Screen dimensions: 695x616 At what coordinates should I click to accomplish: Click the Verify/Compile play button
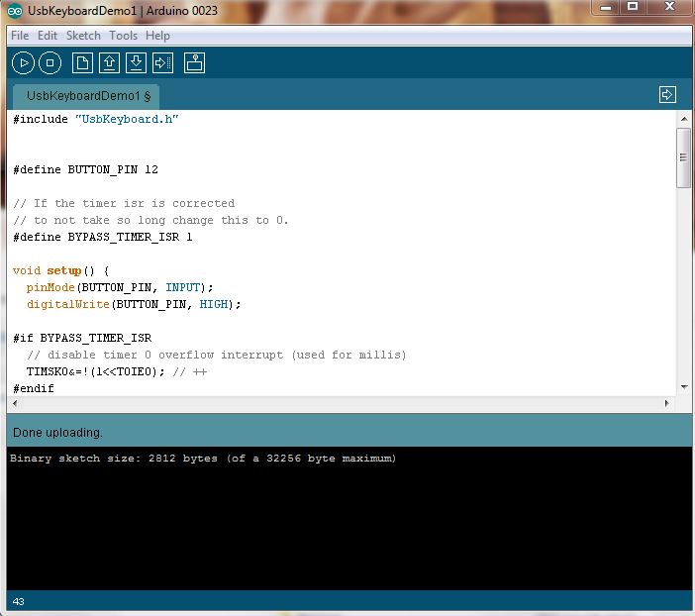coord(23,63)
